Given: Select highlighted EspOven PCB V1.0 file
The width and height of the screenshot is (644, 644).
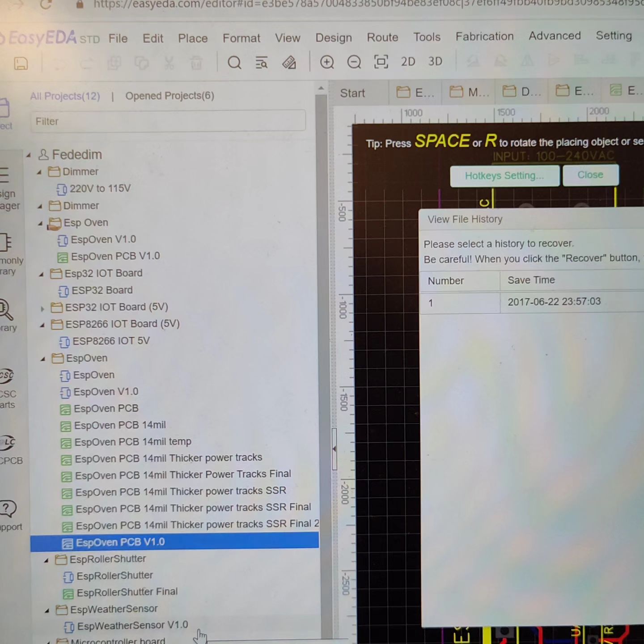Looking at the screenshot, I should (175, 542).
